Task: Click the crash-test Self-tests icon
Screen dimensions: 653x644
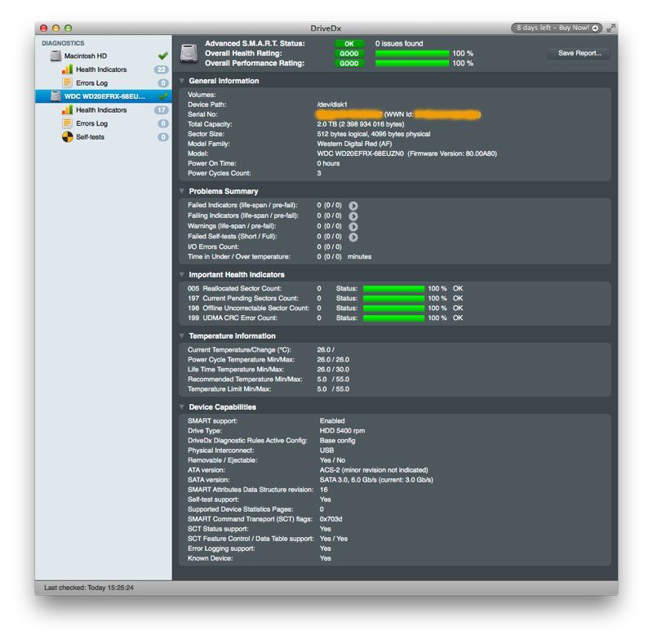Action: (68, 136)
